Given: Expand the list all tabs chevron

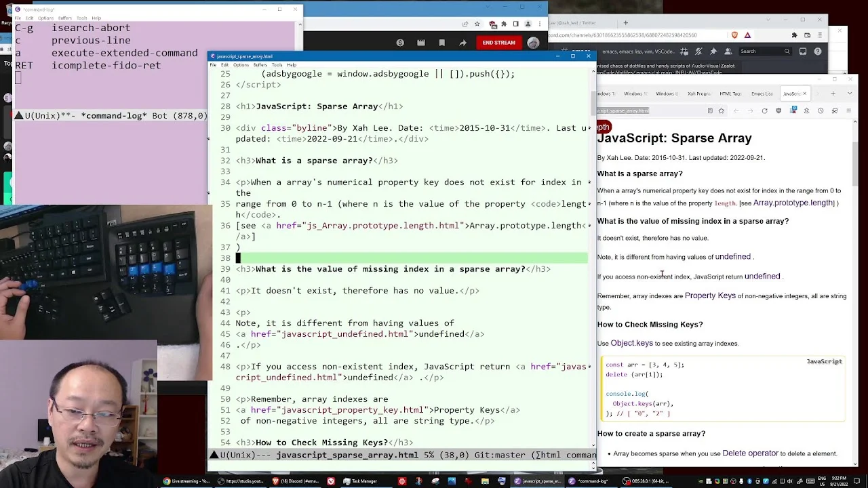Looking at the screenshot, I should coord(850,94).
